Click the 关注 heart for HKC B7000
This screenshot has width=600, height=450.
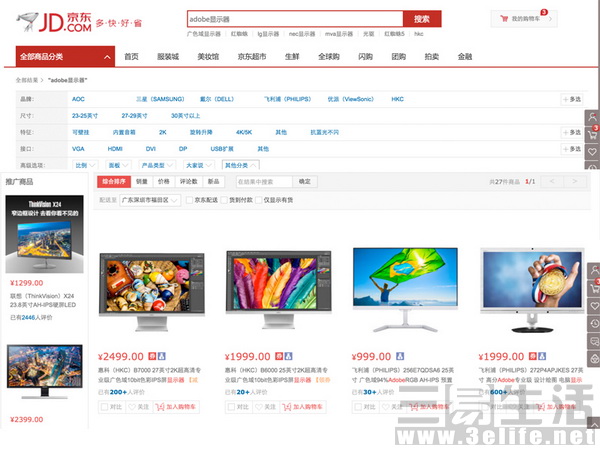139,407
